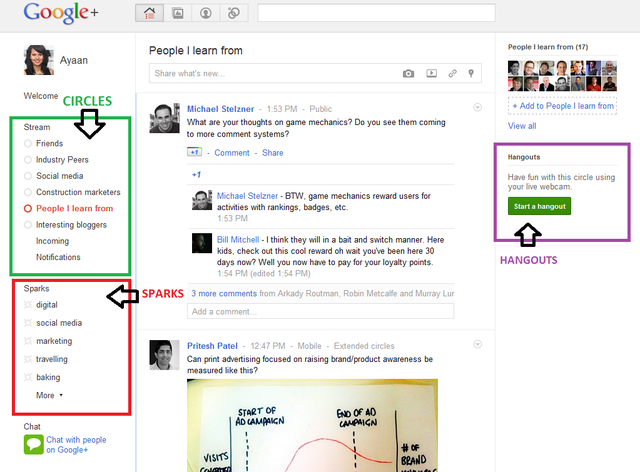Add location with the pin icon
Screen dimensions: 640x472
471,73
